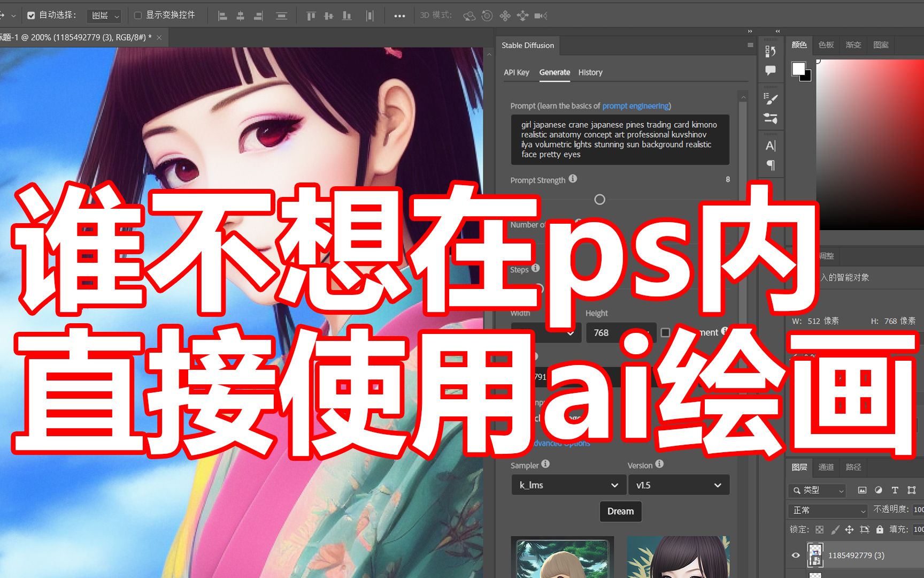
Task: Click align top edges icon
Action: [311, 16]
